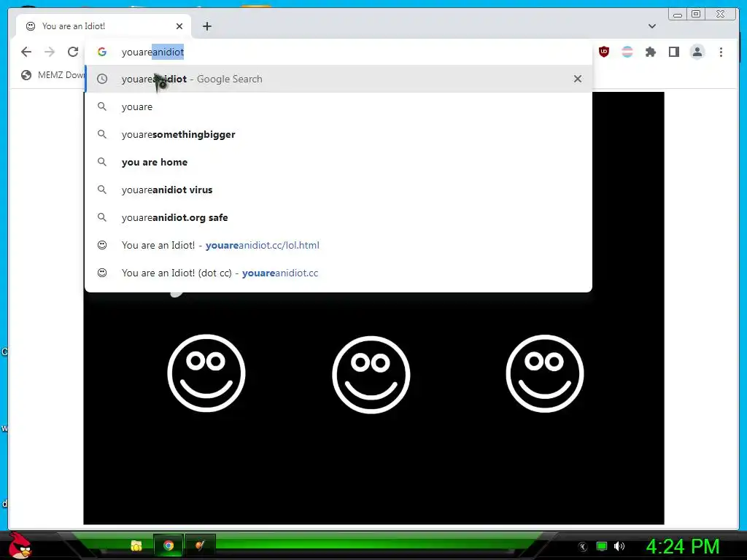
Task: Click the 4:24 PM clock
Action: 682,546
